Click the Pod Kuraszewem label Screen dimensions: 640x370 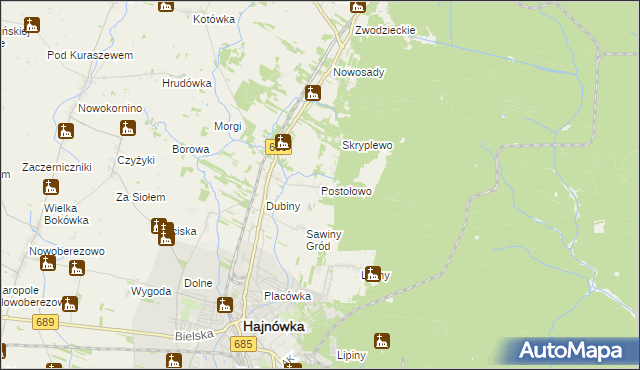click(90, 55)
